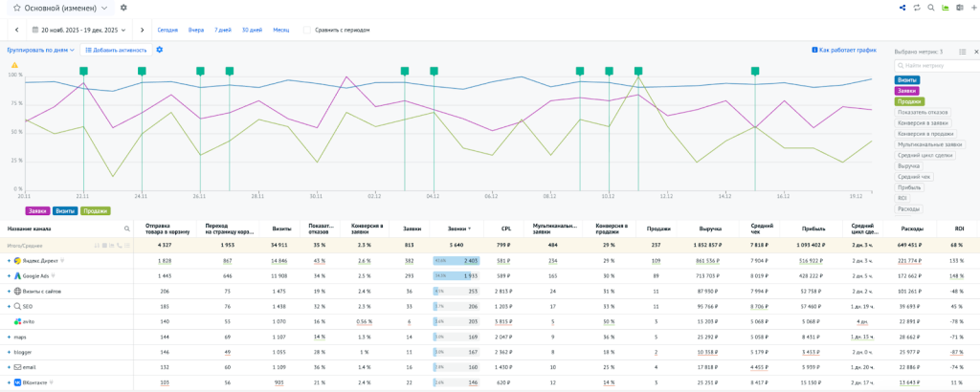Open 'Группировать по дням' dropdown
Viewport: 980px width, 392px height.
pos(40,50)
